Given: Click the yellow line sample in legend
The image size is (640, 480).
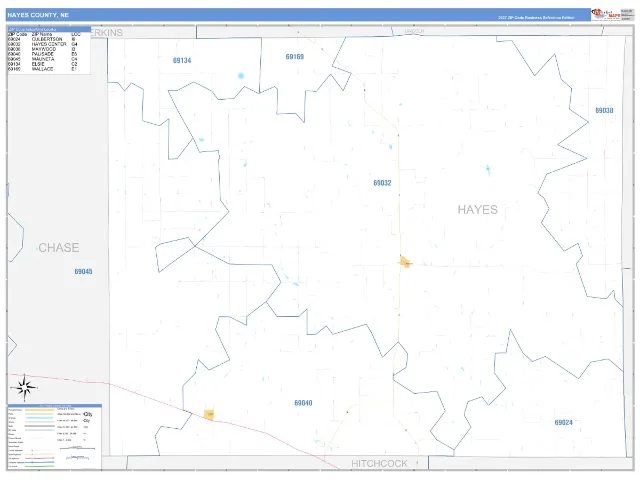Looking at the screenshot, I should pos(40,410).
